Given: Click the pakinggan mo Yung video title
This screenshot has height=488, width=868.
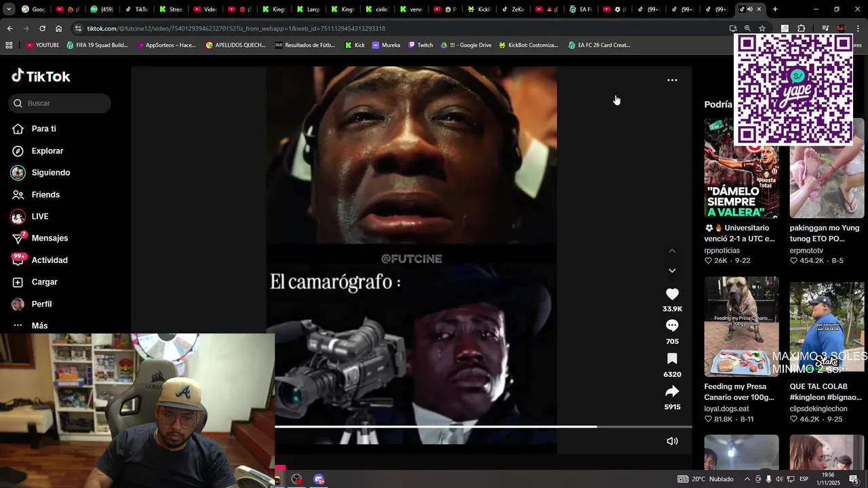Looking at the screenshot, I should tap(826, 233).
